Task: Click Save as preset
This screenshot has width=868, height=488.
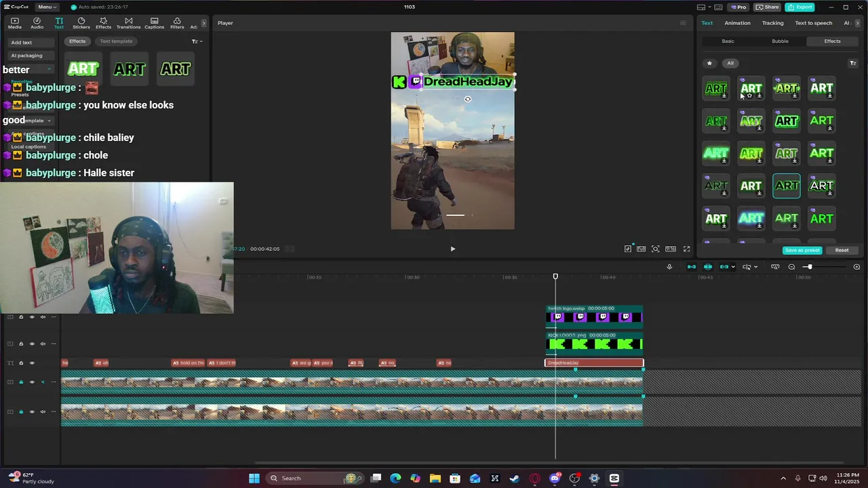Action: tap(802, 250)
